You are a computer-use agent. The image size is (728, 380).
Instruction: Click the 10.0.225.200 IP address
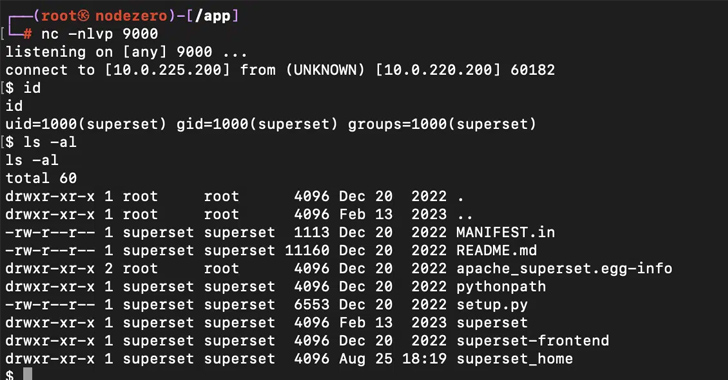click(x=167, y=70)
